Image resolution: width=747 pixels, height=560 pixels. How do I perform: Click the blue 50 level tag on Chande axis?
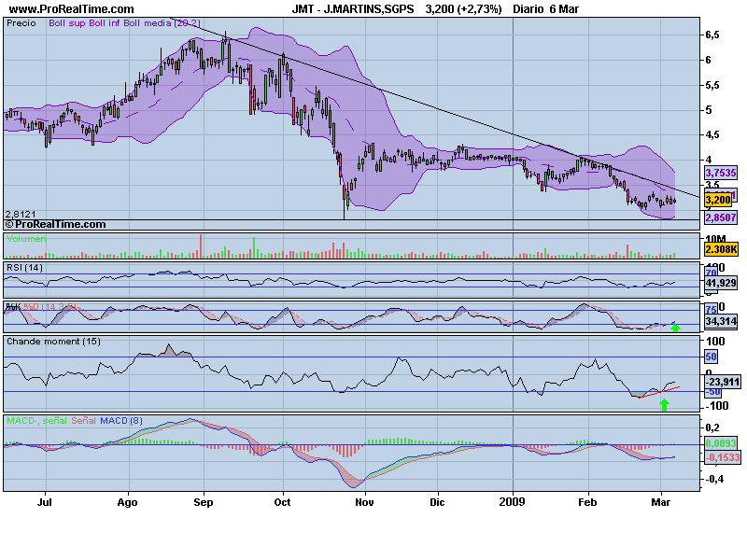pos(711,357)
